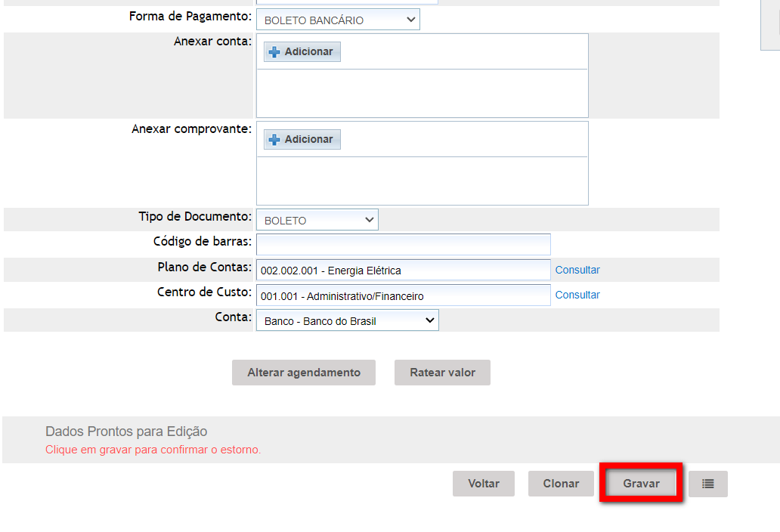Viewport: 780px width, 532px height.
Task: Save by clicking the Gravar button
Action: (x=641, y=484)
